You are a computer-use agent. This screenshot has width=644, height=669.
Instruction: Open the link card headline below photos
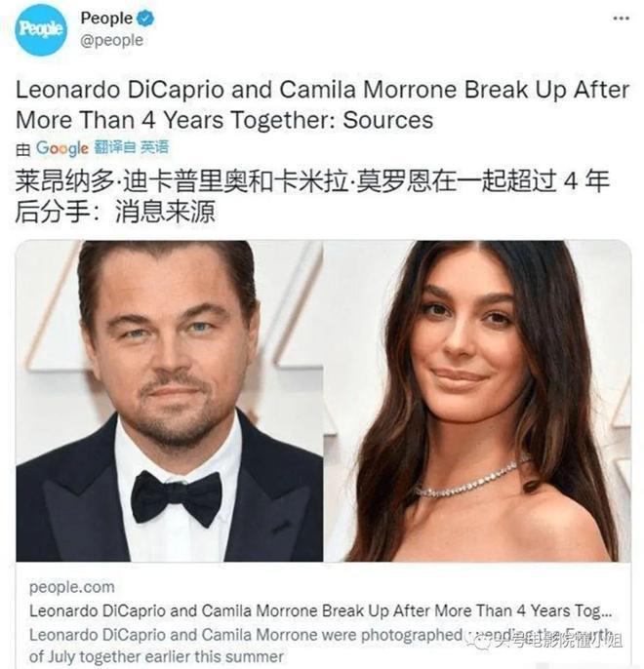coord(320,610)
